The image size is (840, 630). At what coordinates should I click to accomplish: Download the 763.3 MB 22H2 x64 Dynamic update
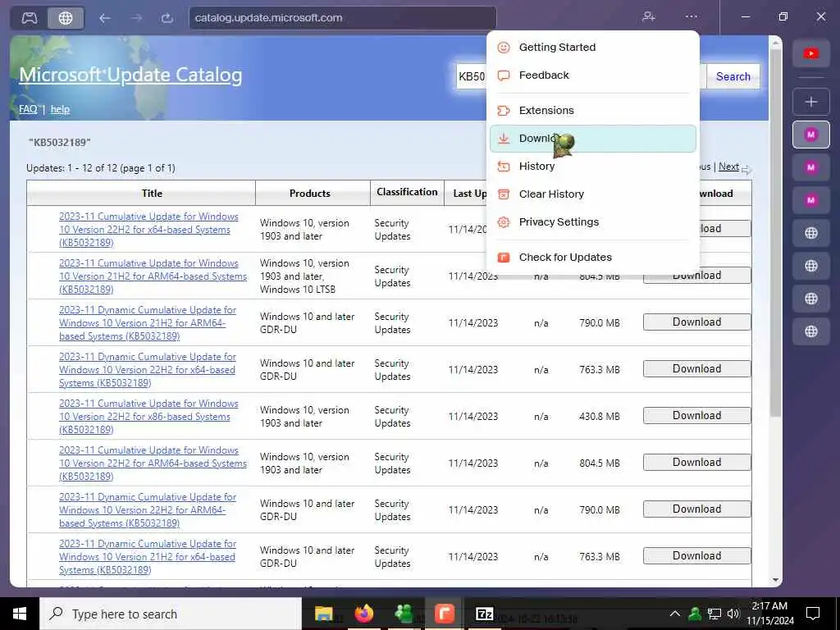tap(696, 368)
